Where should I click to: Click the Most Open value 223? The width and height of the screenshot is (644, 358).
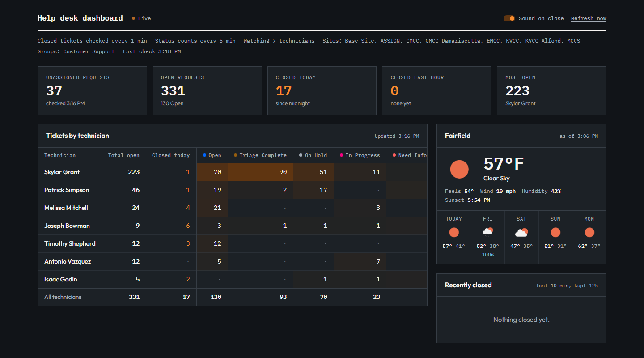(517, 91)
